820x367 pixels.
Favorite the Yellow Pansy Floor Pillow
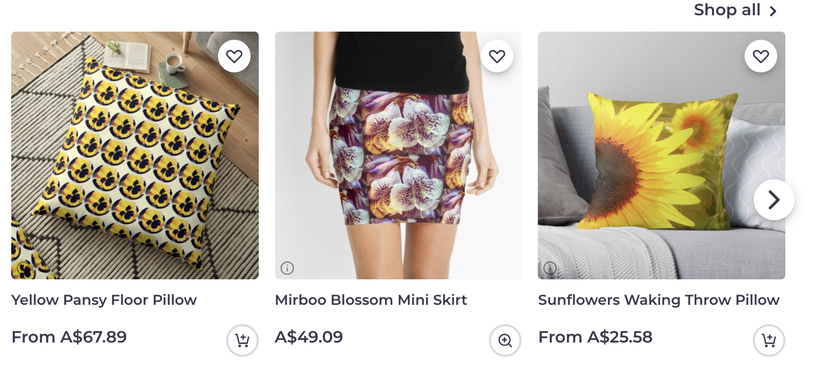pos(234,56)
